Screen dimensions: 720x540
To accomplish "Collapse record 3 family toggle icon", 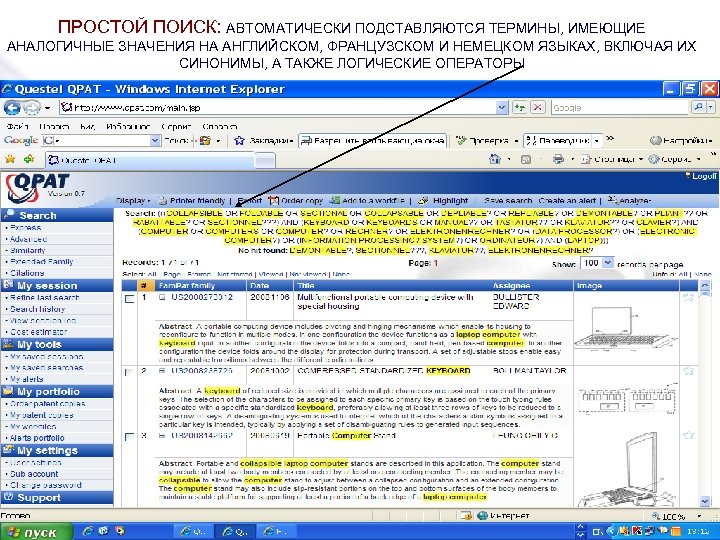I will (162, 435).
